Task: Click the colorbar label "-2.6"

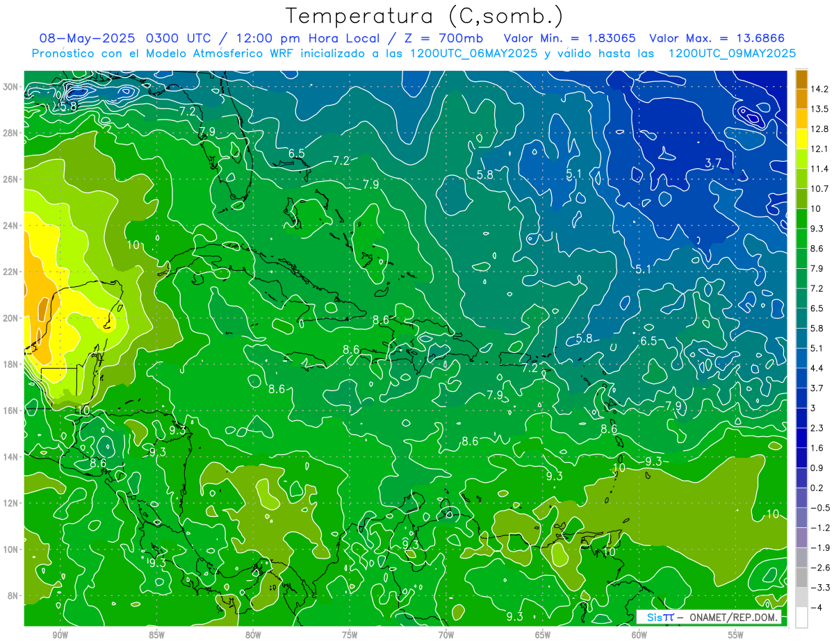Action: click(820, 568)
